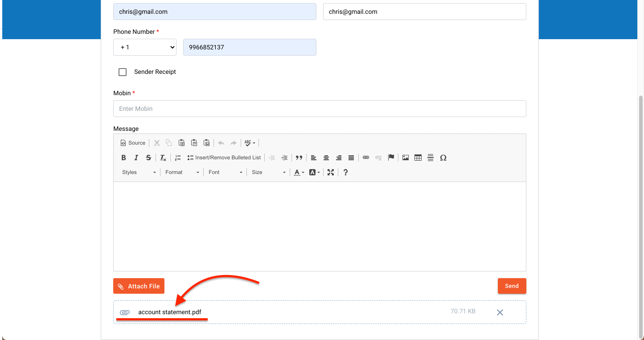This screenshot has width=644, height=340.
Task: Insert a block quote
Action: (299, 158)
